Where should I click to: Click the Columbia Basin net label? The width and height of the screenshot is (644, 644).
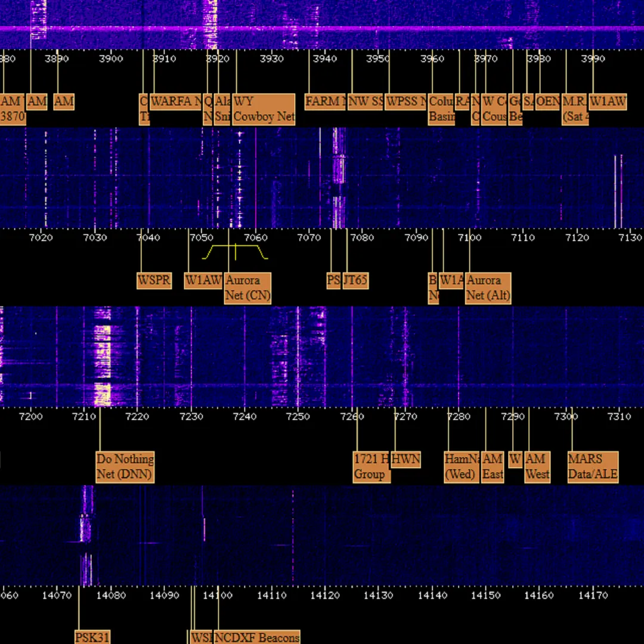click(x=441, y=109)
